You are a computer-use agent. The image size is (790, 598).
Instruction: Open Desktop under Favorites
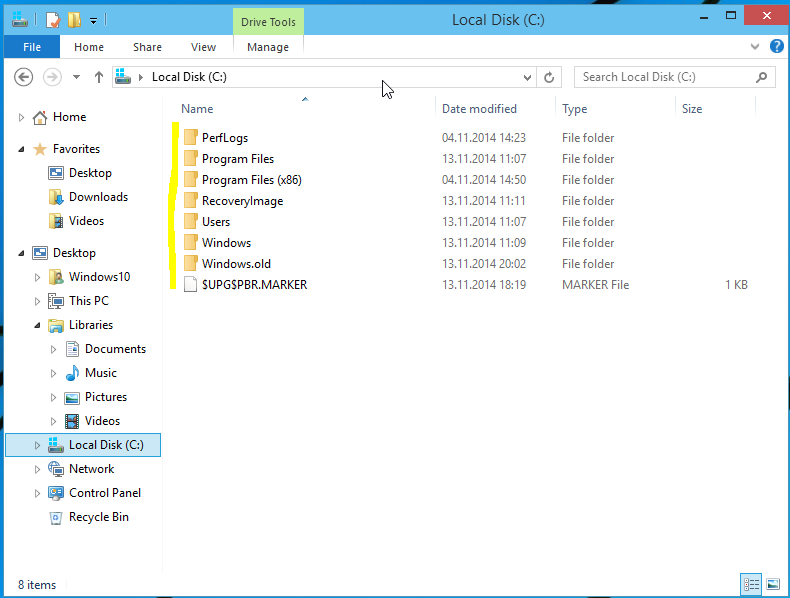click(90, 173)
